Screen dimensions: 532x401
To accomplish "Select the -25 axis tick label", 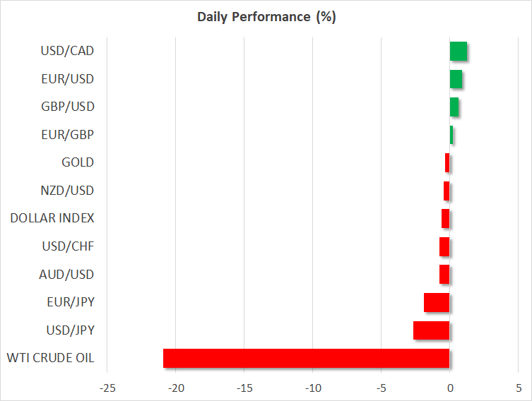I will click(107, 388).
